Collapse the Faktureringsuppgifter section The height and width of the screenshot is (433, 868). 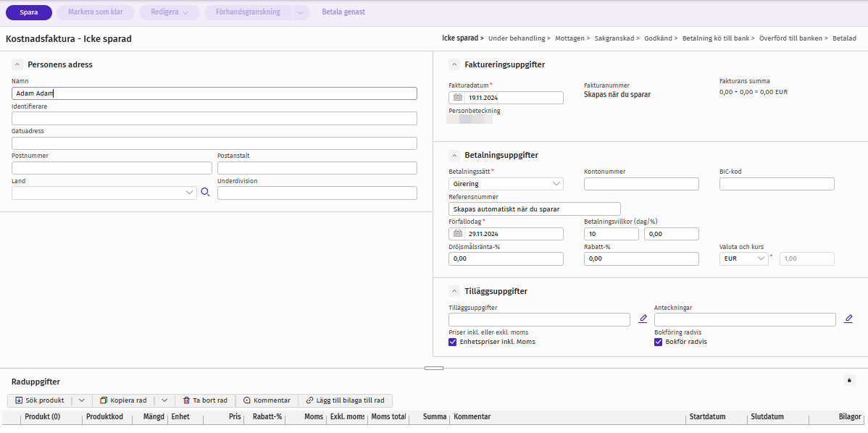(x=454, y=64)
